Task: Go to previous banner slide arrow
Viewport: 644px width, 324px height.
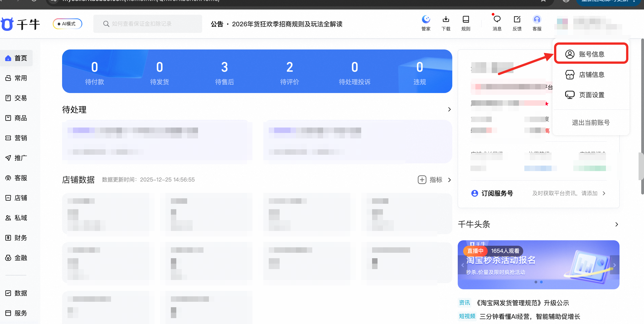Action: pyautogui.click(x=462, y=265)
